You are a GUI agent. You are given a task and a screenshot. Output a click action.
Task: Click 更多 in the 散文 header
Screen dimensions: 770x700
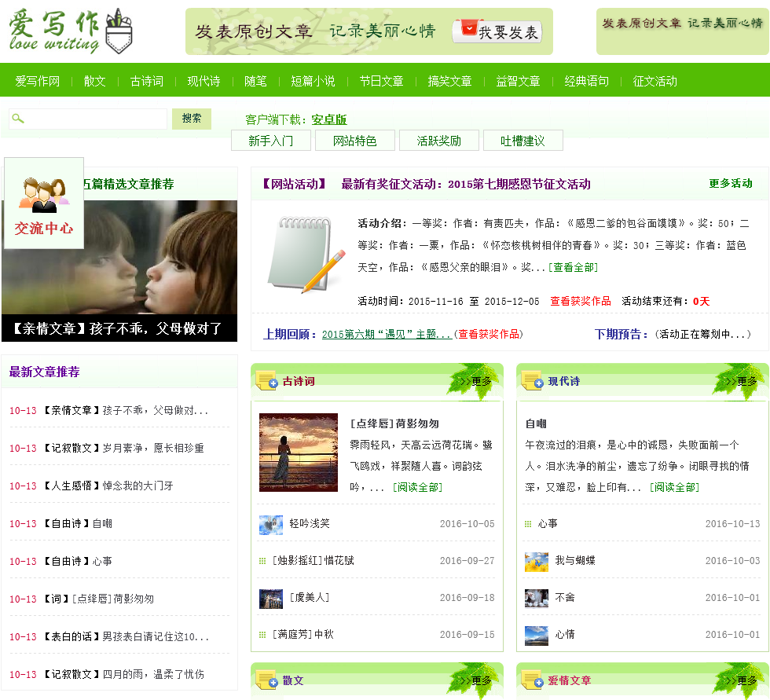tap(476, 681)
